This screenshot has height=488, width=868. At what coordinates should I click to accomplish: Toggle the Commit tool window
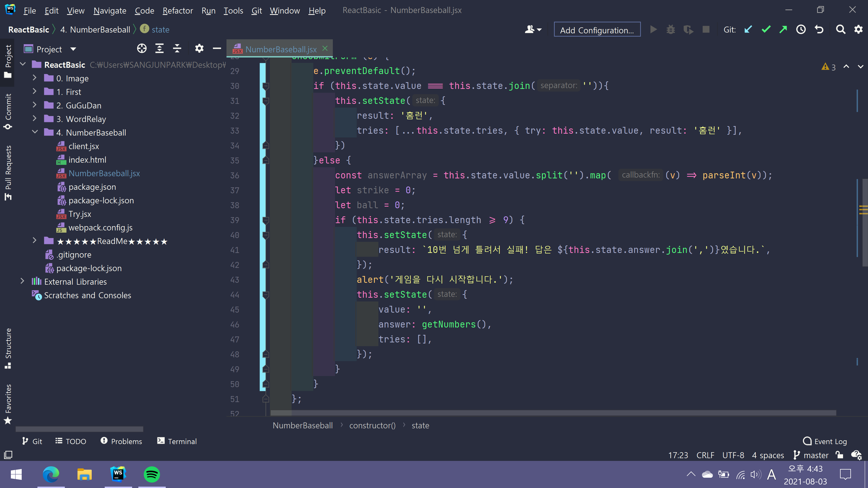[8, 111]
